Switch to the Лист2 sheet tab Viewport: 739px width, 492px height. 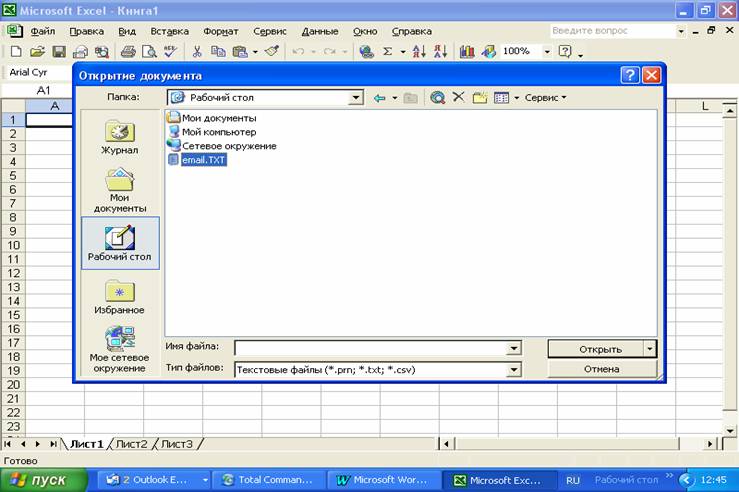point(132,444)
